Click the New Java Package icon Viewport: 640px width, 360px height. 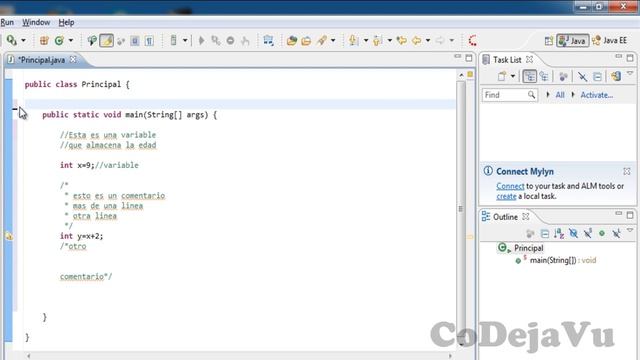(44, 40)
